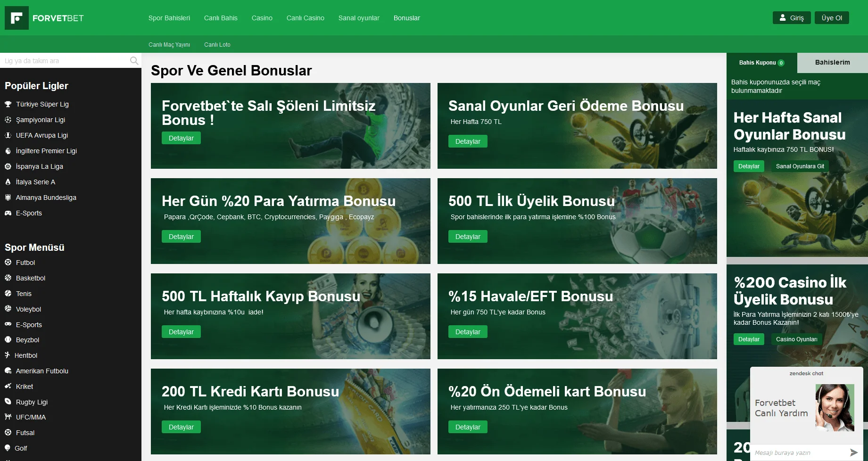Open Detaylar for %20 Para Yatırma Bonusu

click(x=181, y=237)
